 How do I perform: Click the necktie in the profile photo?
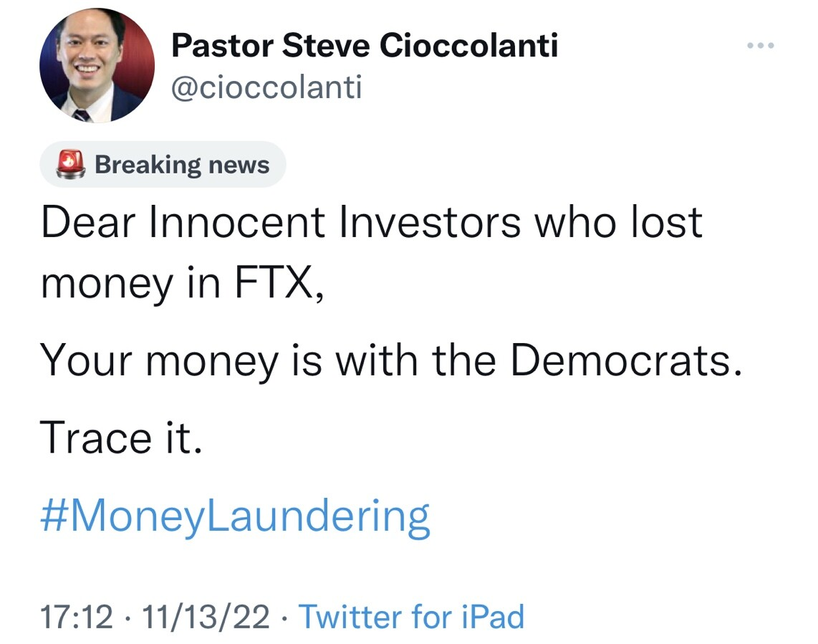click(x=81, y=114)
